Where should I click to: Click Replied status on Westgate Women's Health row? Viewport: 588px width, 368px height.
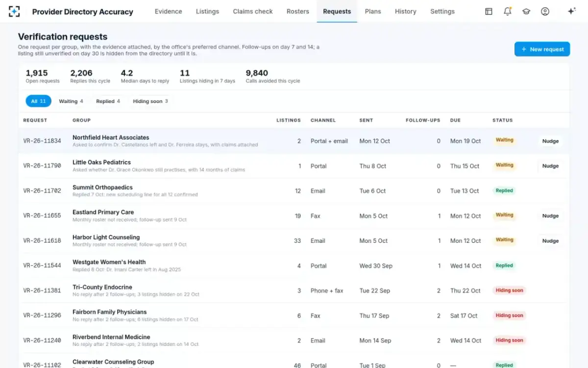(x=504, y=265)
